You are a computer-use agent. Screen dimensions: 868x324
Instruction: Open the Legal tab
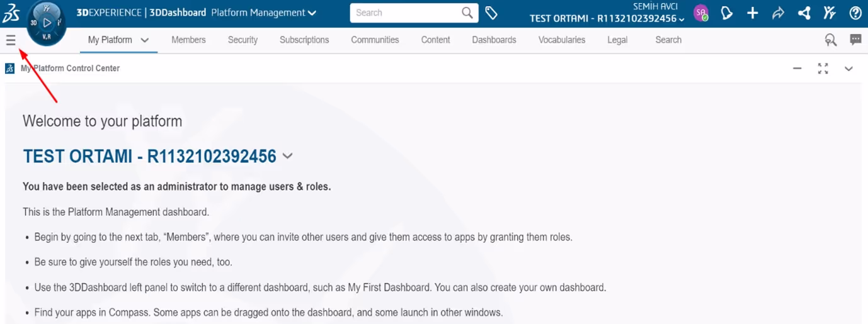(617, 40)
